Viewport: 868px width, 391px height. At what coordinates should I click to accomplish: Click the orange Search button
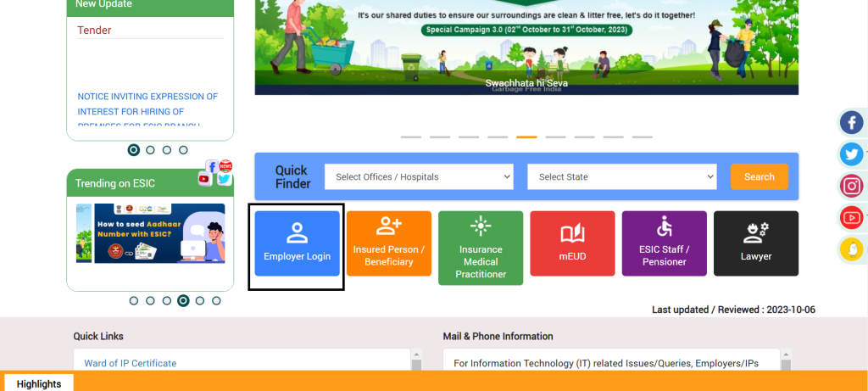click(759, 176)
